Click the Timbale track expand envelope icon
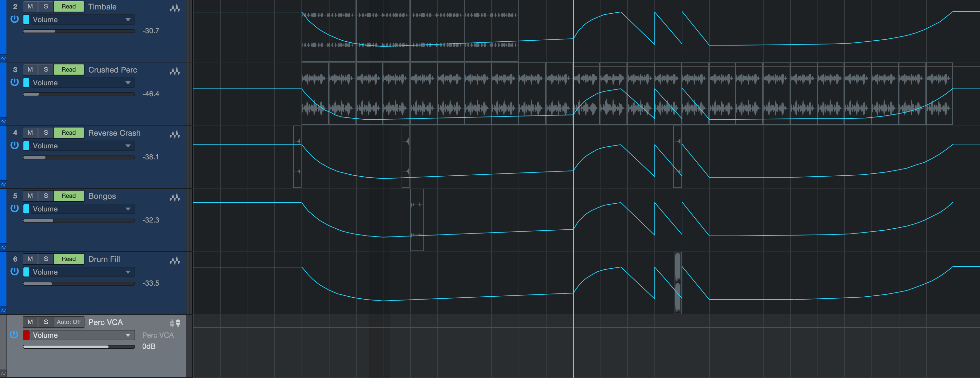Screen dimensions: 980x378 [3, 58]
